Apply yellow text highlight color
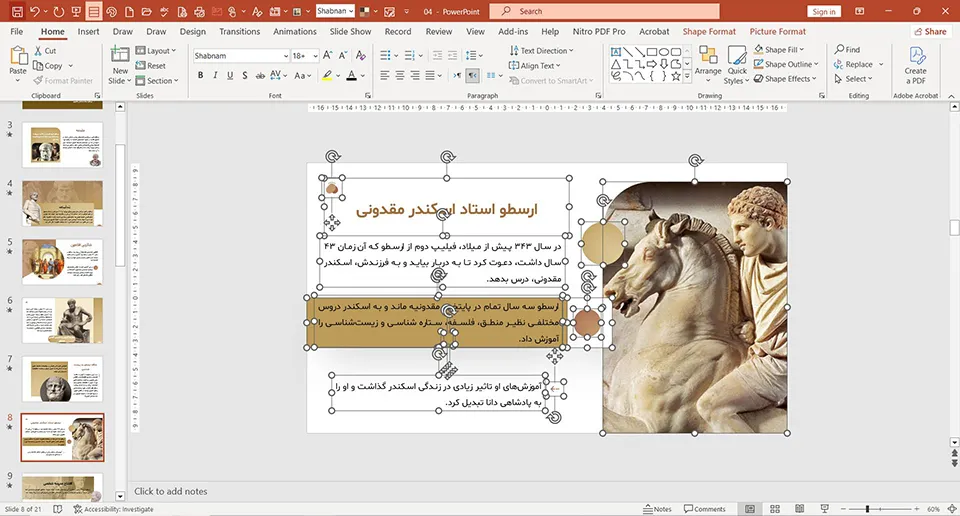Image resolution: width=960 pixels, height=516 pixels. pyautogui.click(x=327, y=75)
